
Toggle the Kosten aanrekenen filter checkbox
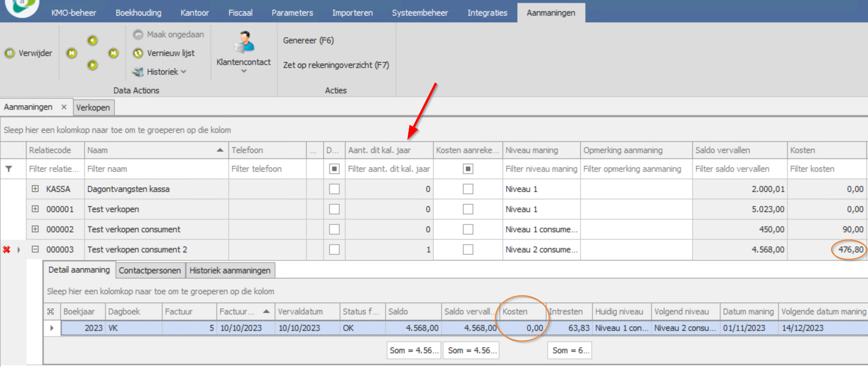pos(468,169)
